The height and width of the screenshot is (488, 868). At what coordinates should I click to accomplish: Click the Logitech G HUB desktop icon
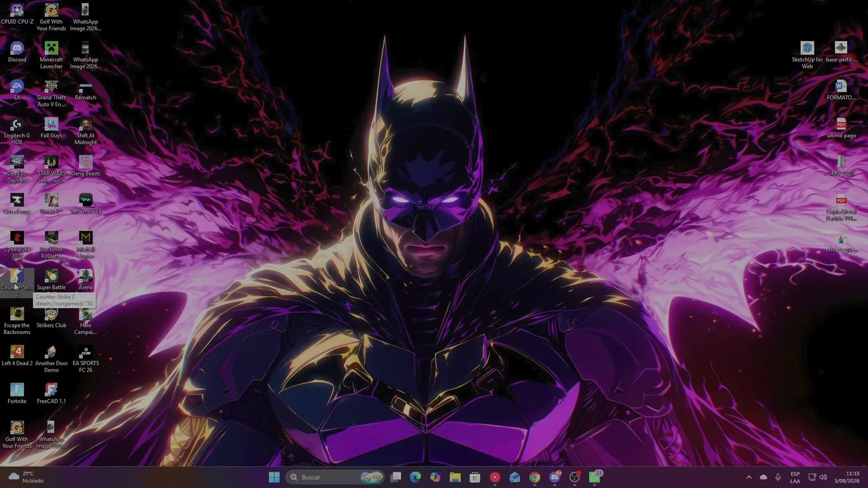pyautogui.click(x=17, y=131)
